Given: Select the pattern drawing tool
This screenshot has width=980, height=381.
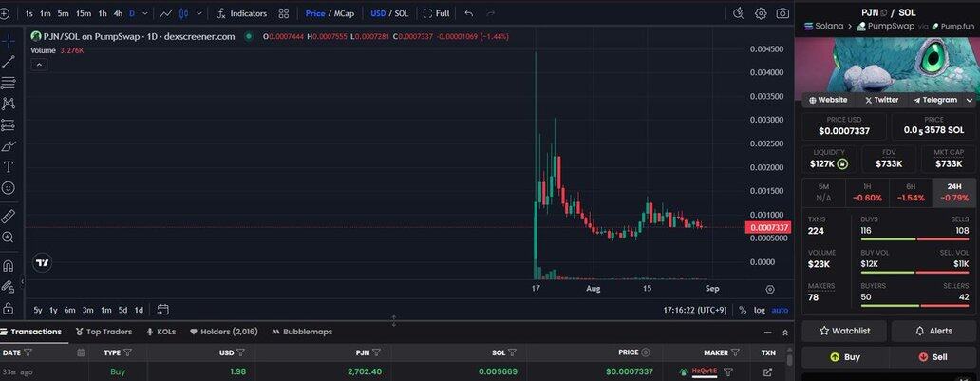Looking at the screenshot, I should click(x=9, y=104).
